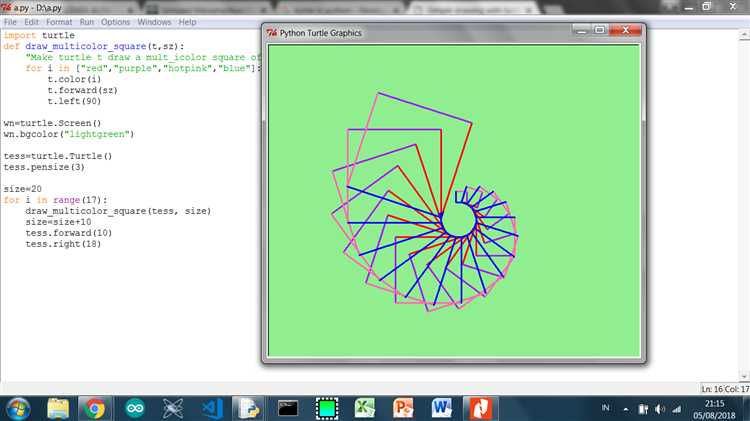The height and width of the screenshot is (421, 750).
Task: Click the line 'tess.forward(10)'
Action: (68, 233)
